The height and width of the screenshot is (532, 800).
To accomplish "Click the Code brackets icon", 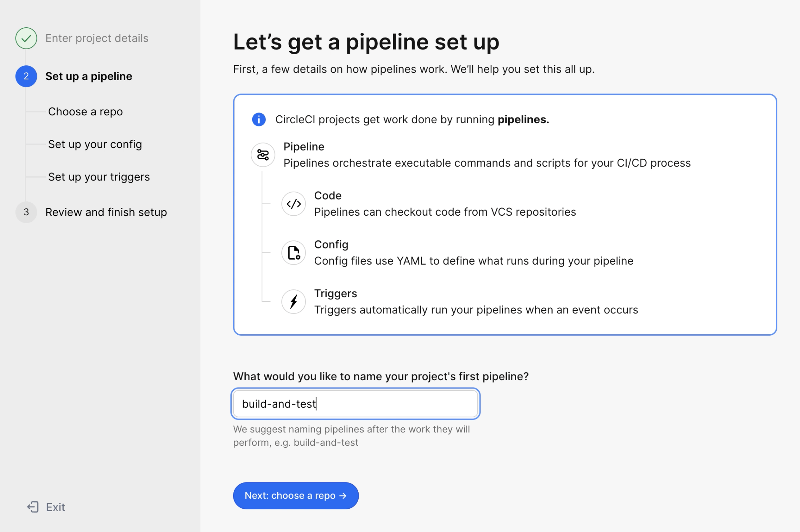I will point(294,204).
